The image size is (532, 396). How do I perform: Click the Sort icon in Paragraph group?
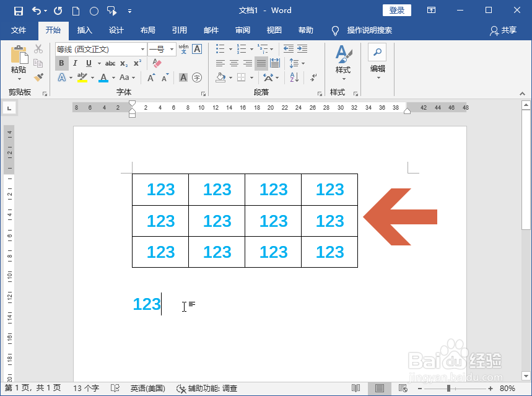point(294,77)
